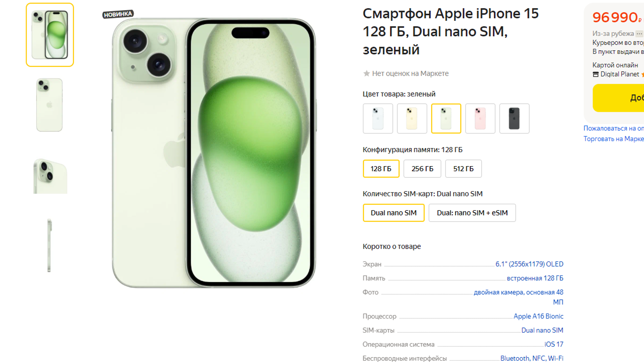Select the Dual nano SIM option
Screen dimensions: 644x362
394,213
